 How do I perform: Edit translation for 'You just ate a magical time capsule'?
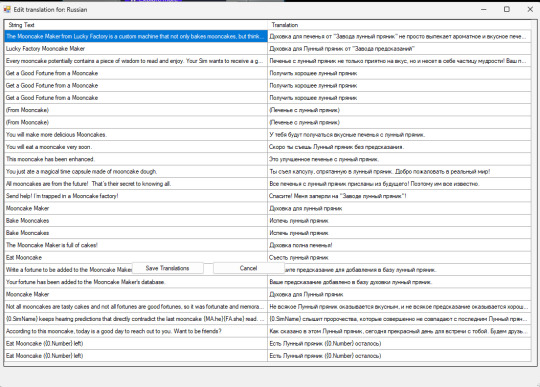pyautogui.click(x=399, y=171)
